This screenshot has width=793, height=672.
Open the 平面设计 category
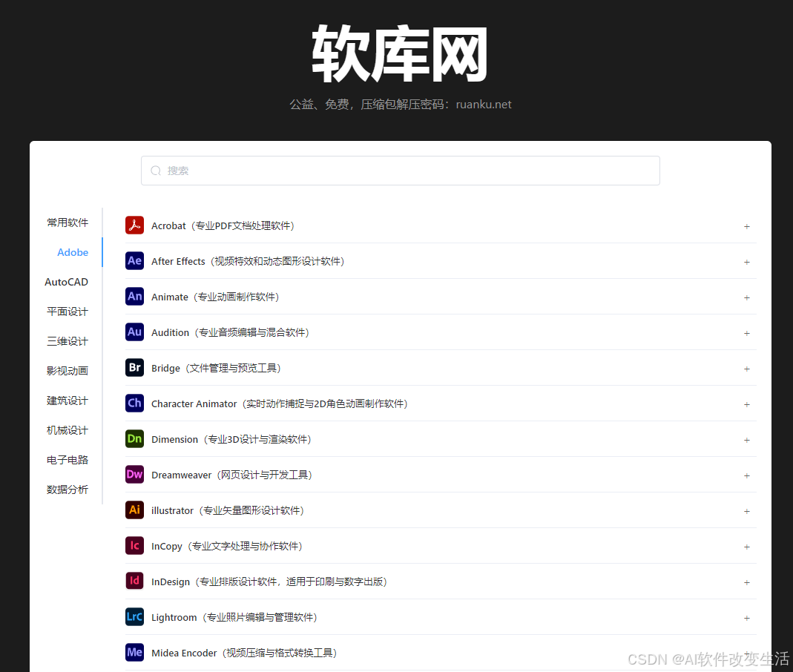point(68,312)
